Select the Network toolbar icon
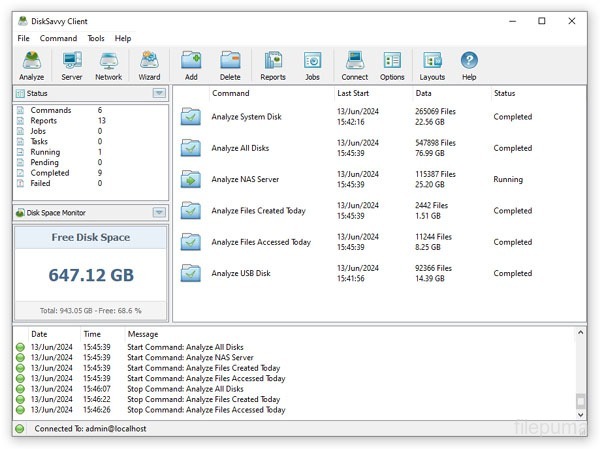This screenshot has width=600, height=449. click(x=109, y=66)
